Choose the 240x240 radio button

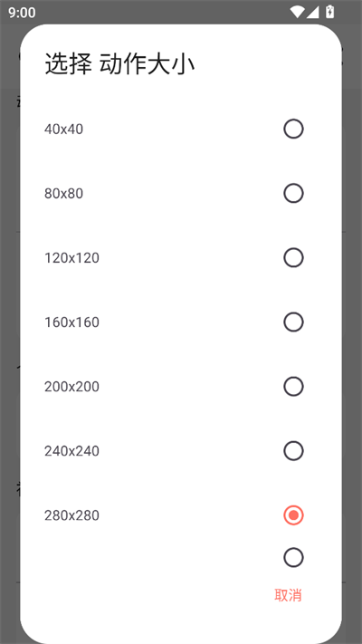click(x=293, y=451)
